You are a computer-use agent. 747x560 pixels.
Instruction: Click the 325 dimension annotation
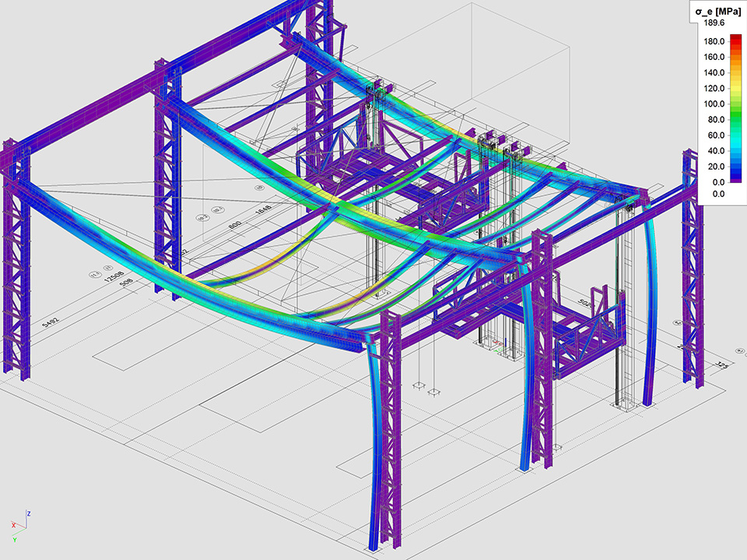pyautogui.click(x=720, y=366)
